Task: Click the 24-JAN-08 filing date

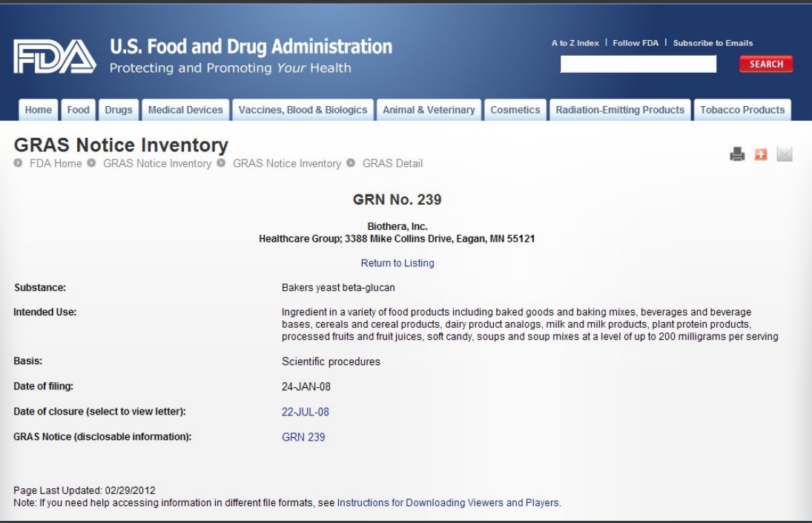Action: pyautogui.click(x=306, y=387)
